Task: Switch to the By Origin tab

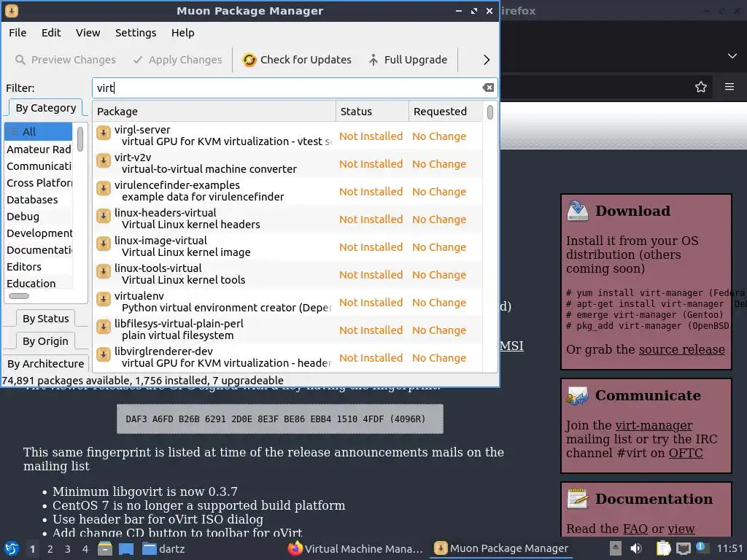Action: pyautogui.click(x=45, y=341)
